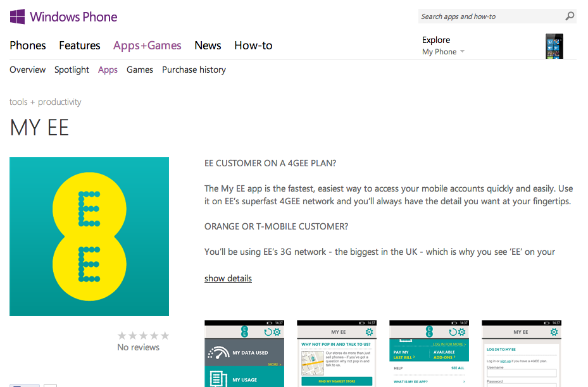Go to the Phones section
The height and width of the screenshot is (387, 588).
coord(28,46)
